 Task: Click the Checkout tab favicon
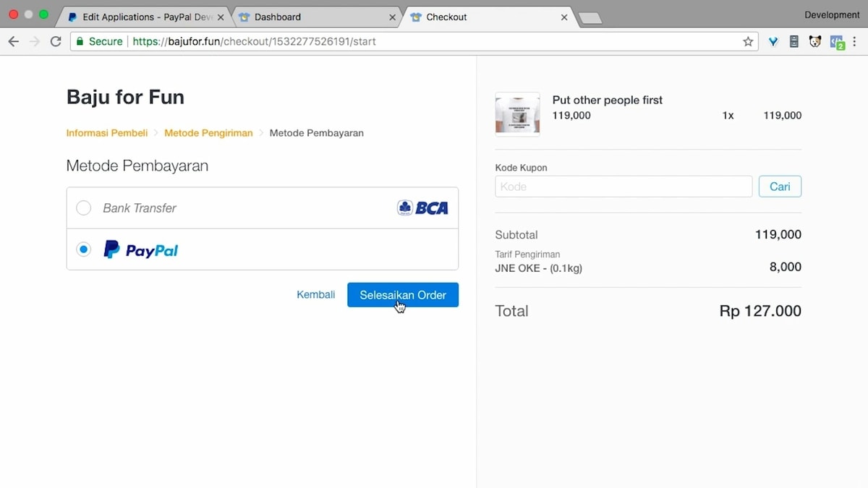[415, 17]
